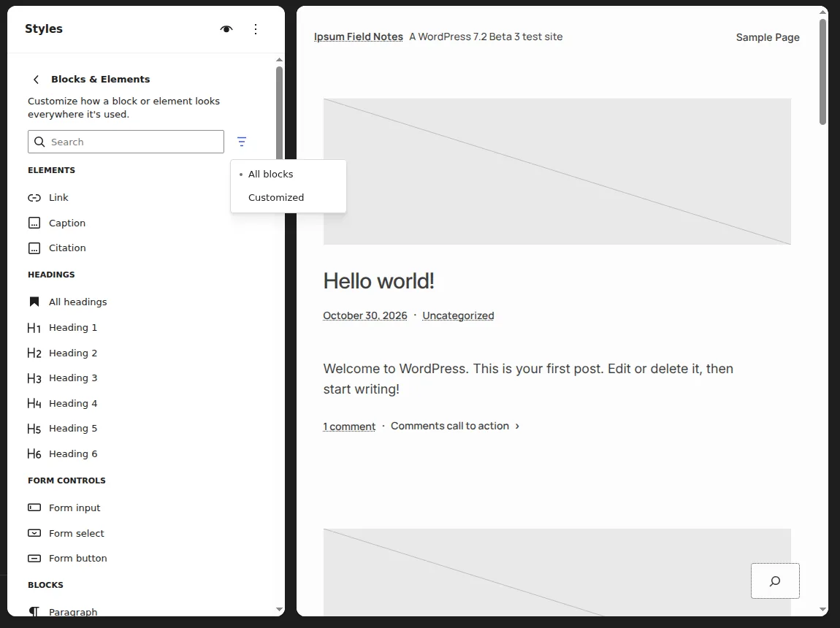
Task: Click the Form input icon
Action: pyautogui.click(x=34, y=507)
